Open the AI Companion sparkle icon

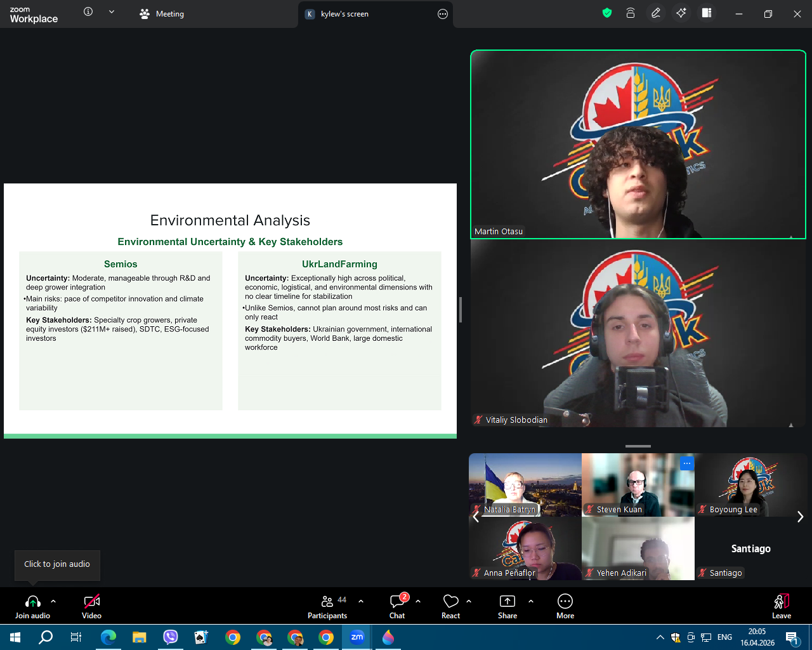tap(681, 13)
